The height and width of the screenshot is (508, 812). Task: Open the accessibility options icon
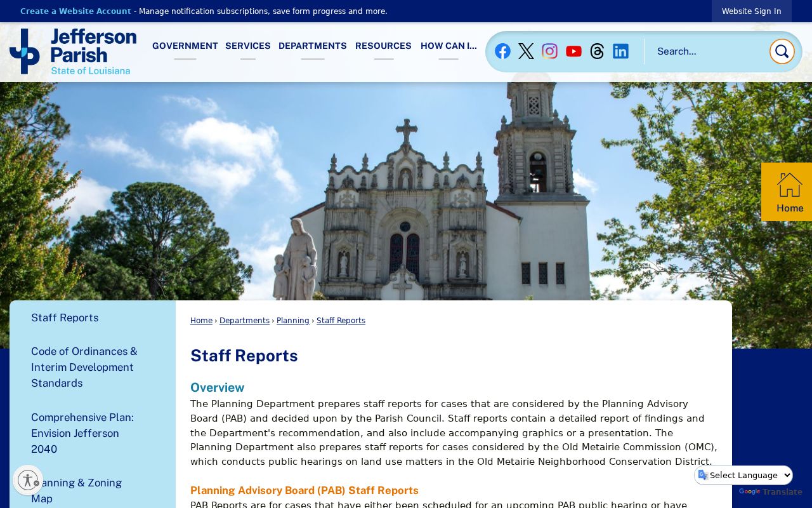click(x=27, y=480)
